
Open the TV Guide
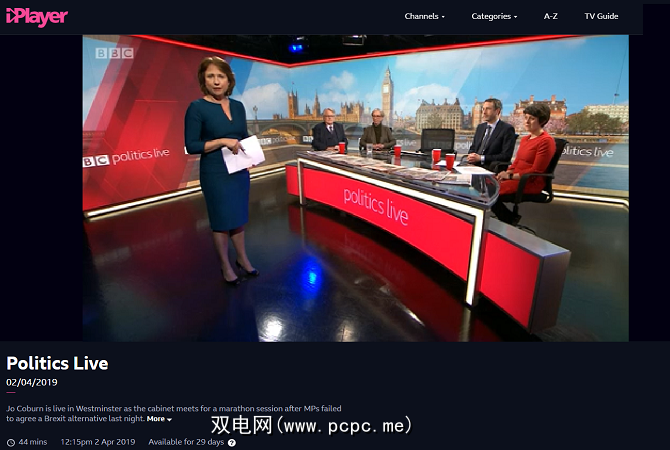point(601,16)
